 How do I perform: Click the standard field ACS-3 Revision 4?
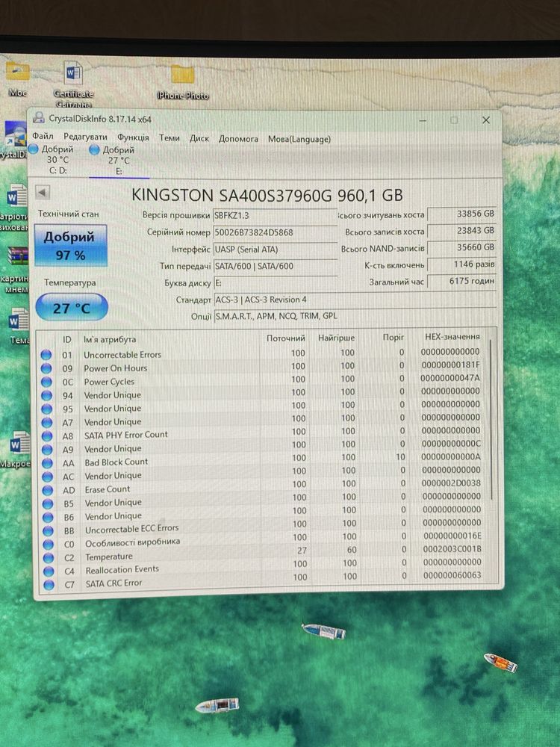coord(355,300)
